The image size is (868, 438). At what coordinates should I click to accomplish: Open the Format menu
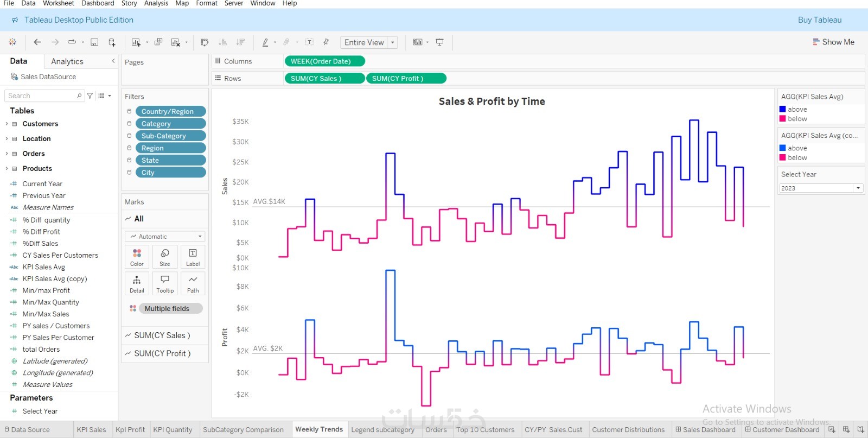tap(207, 3)
